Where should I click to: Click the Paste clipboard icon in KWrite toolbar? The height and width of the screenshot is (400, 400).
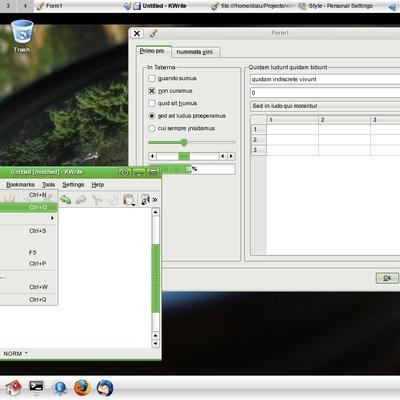click(x=128, y=199)
